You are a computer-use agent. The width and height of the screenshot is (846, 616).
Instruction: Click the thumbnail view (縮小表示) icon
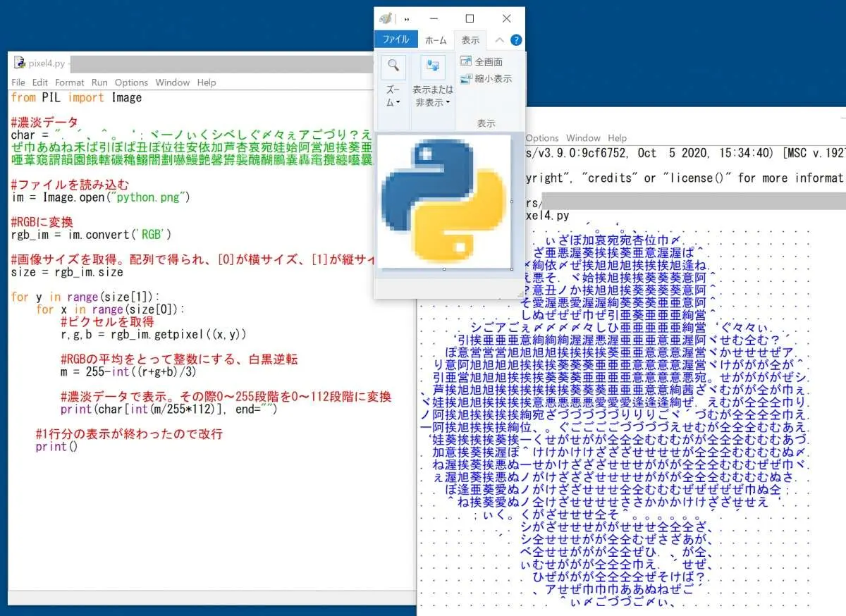click(466, 79)
